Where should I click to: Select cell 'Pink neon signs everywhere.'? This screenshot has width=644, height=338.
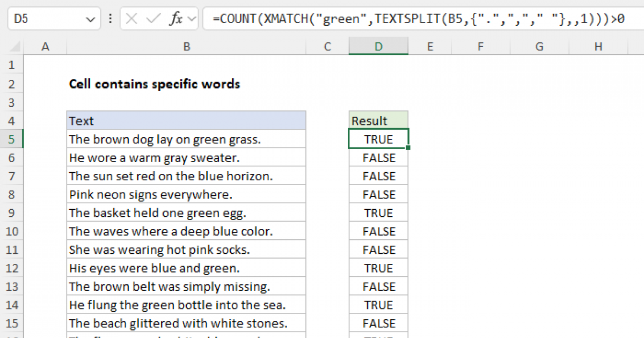tap(186, 195)
